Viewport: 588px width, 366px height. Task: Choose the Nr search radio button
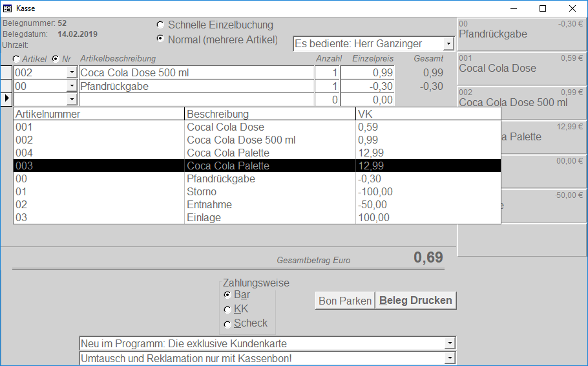point(56,59)
